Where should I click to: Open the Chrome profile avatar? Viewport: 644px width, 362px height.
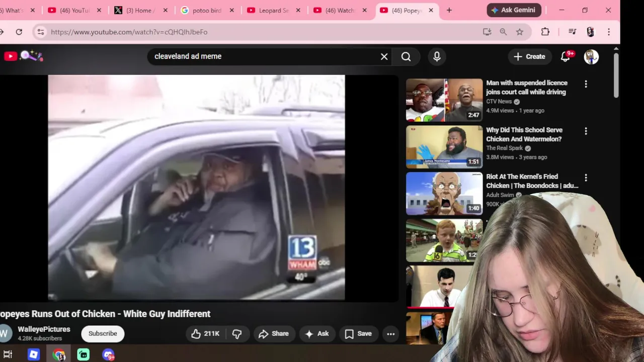coord(591,32)
